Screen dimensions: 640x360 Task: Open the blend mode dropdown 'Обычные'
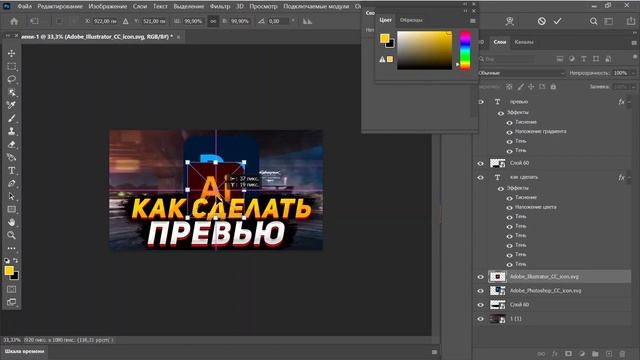tap(520, 73)
